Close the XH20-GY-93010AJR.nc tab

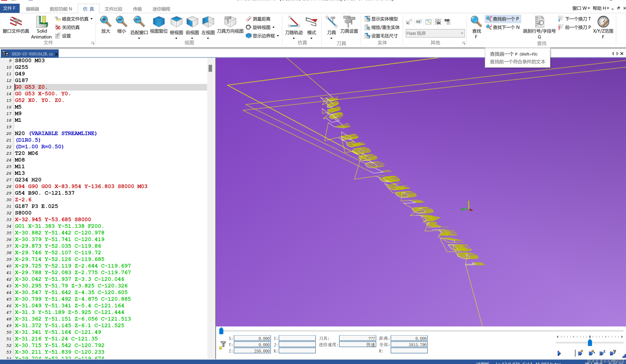(56, 54)
